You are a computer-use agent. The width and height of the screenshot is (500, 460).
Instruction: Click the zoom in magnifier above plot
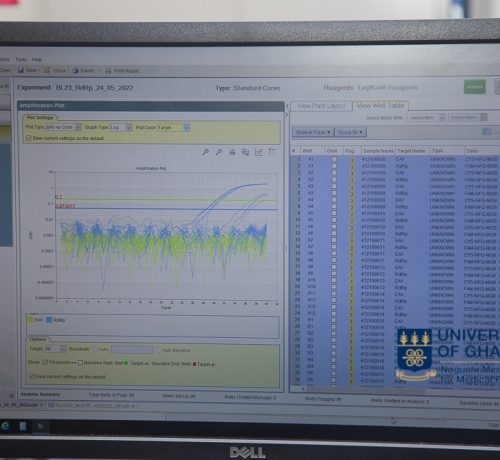click(x=206, y=152)
